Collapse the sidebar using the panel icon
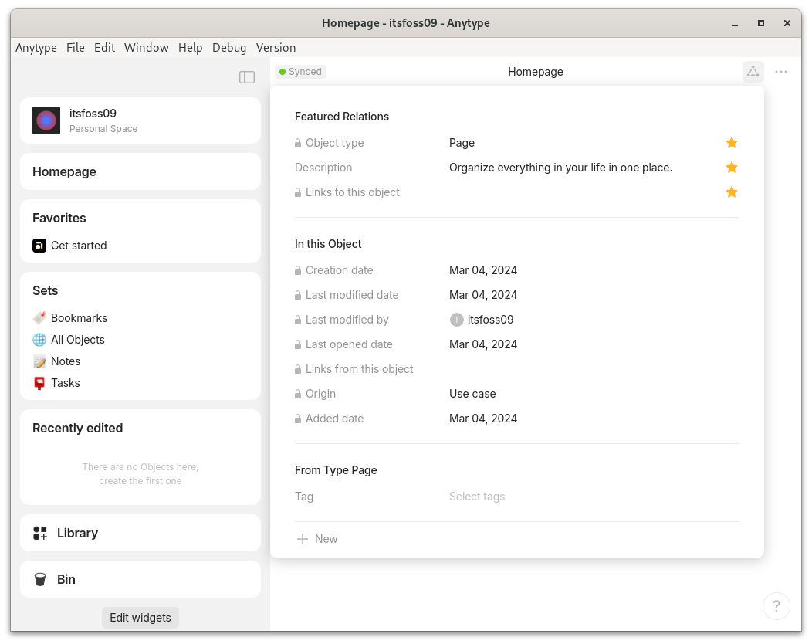The image size is (812, 644). [x=246, y=77]
